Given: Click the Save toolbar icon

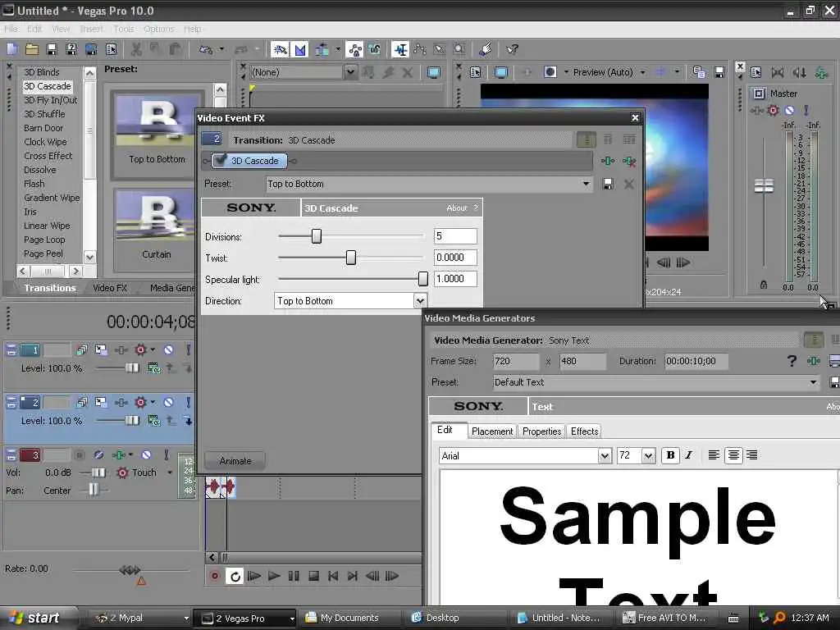Looking at the screenshot, I should (x=52, y=50).
